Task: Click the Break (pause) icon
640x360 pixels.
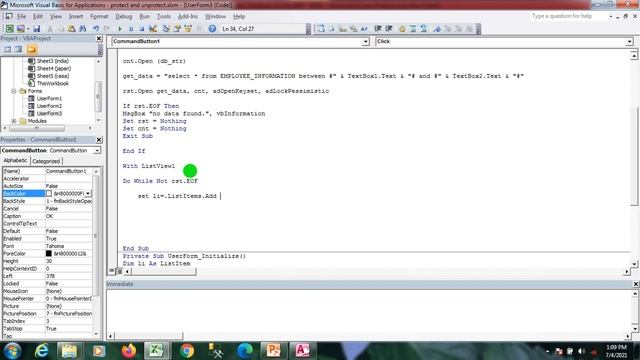Action: pos(131,29)
